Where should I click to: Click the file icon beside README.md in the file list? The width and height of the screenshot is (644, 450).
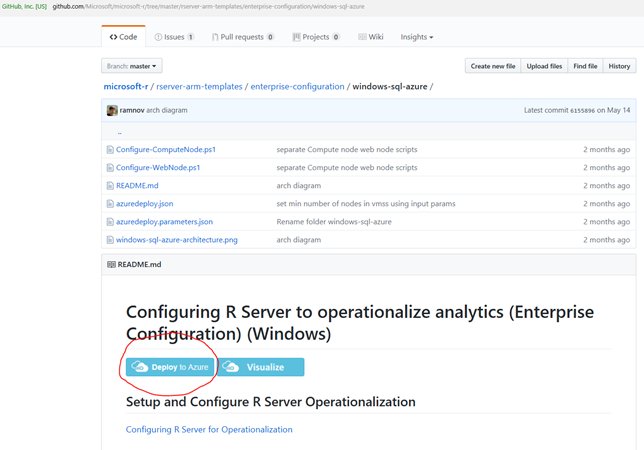110,186
